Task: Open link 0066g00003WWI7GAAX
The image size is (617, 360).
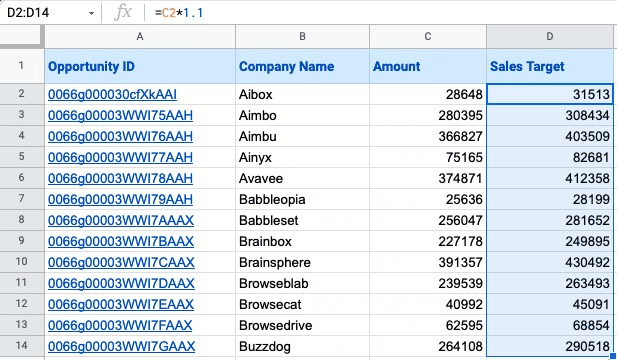Action: coord(122,346)
